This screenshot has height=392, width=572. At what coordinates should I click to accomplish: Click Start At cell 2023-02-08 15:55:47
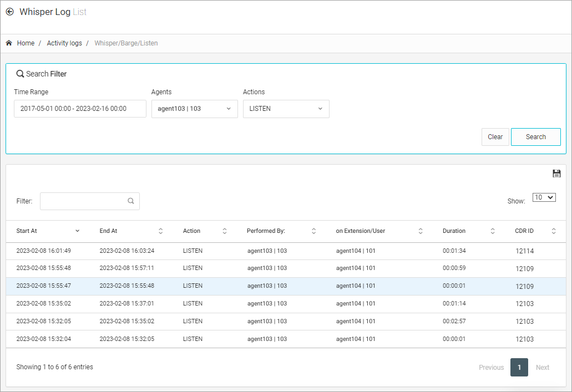click(x=43, y=286)
